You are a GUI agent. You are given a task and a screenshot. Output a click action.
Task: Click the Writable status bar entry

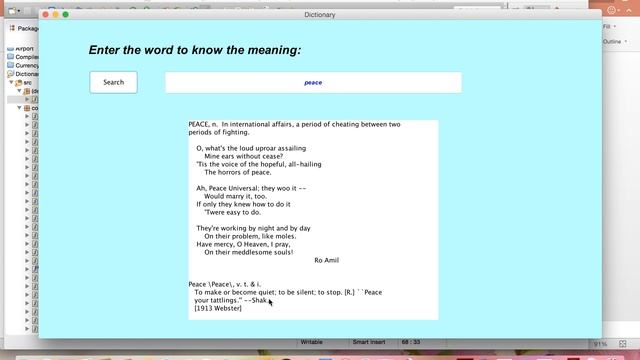tap(311, 342)
